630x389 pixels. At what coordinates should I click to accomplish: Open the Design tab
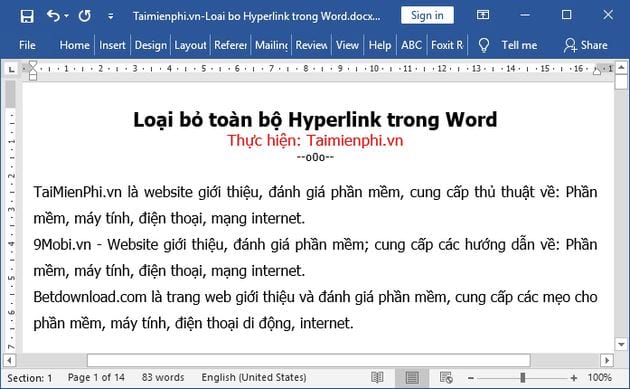[x=151, y=45]
